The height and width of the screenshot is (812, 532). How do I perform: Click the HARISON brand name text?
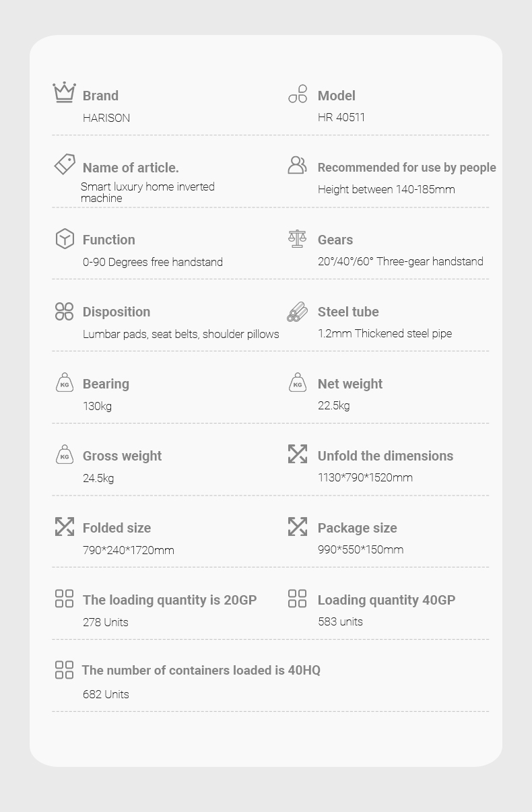pyautogui.click(x=106, y=118)
